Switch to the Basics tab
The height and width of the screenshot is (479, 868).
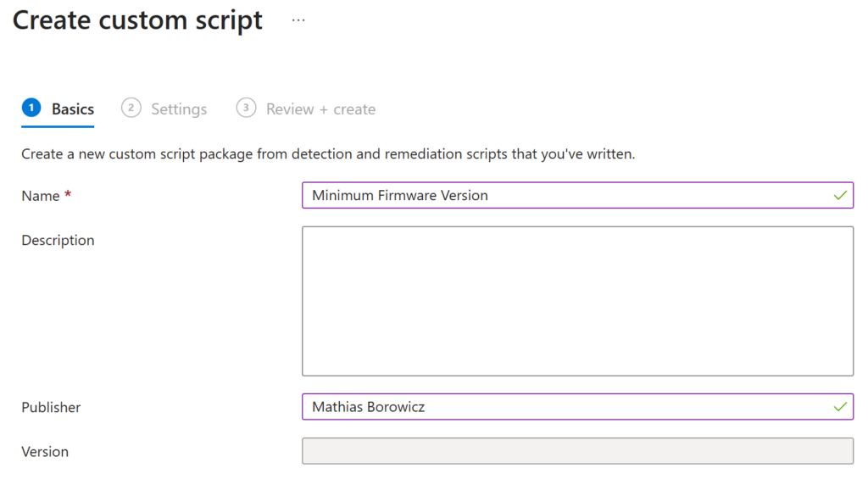click(72, 109)
